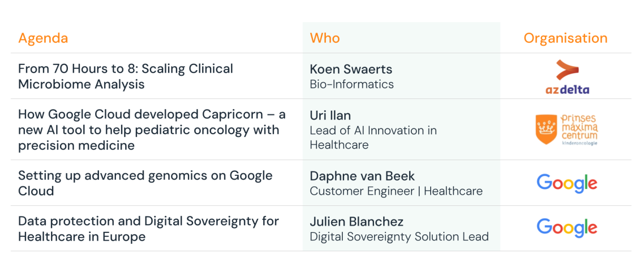The height and width of the screenshot is (267, 644).
Task: Select 'Customer Engineer | Healthcare' role text
Action: click(396, 191)
